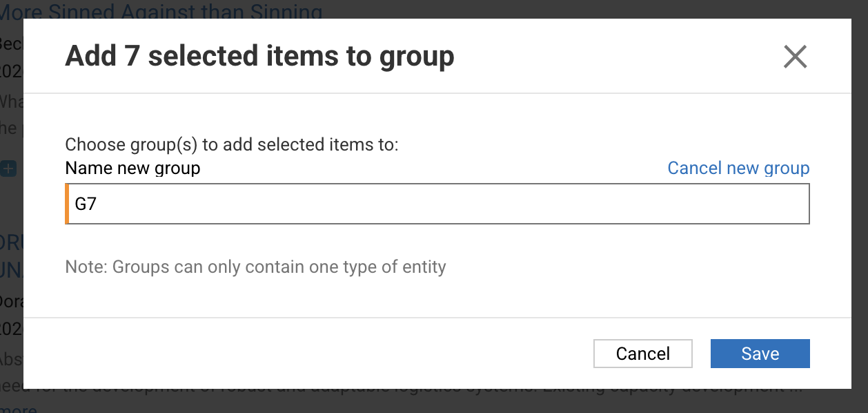
Task: Click the "Name new group" field label
Action: [132, 168]
